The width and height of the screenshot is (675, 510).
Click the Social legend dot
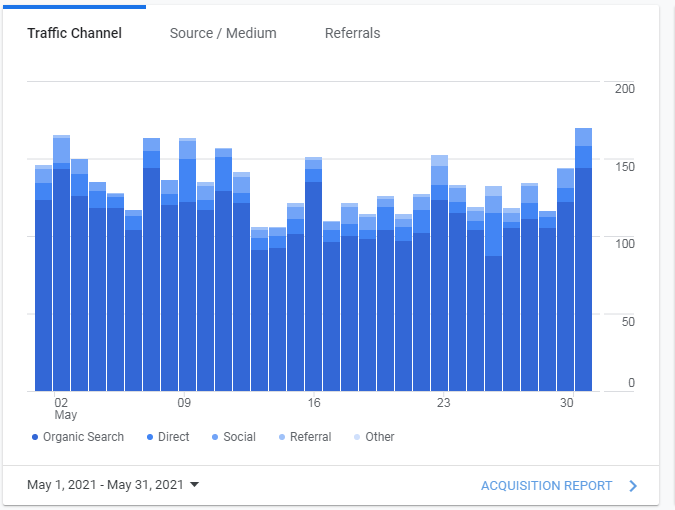215,437
